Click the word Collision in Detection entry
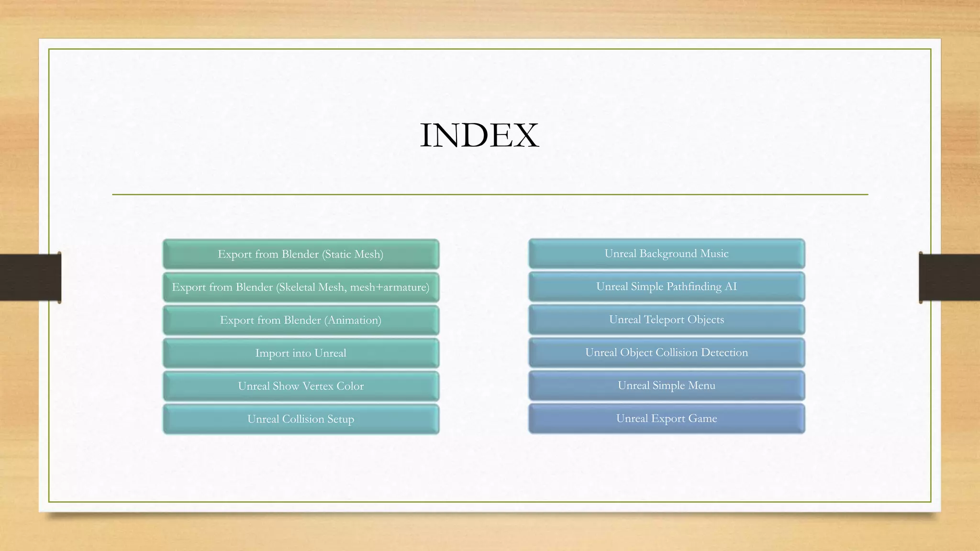Image resolution: width=980 pixels, height=551 pixels. tap(676, 353)
